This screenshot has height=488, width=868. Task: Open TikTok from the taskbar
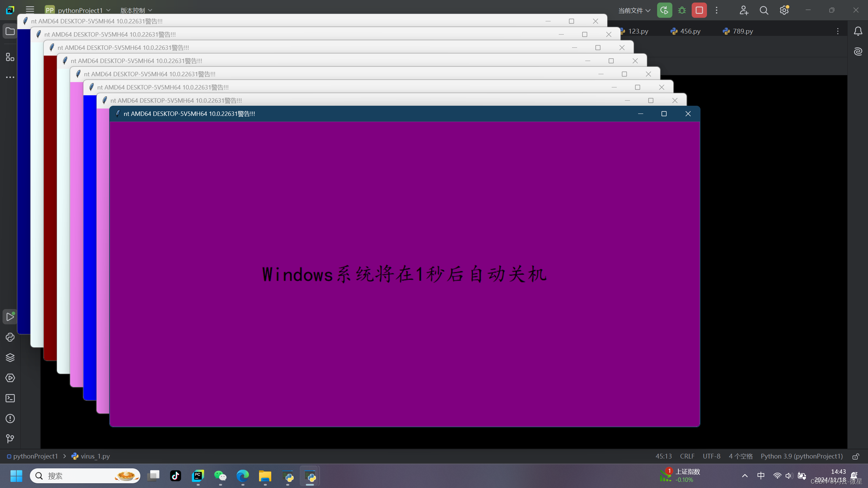(x=175, y=476)
